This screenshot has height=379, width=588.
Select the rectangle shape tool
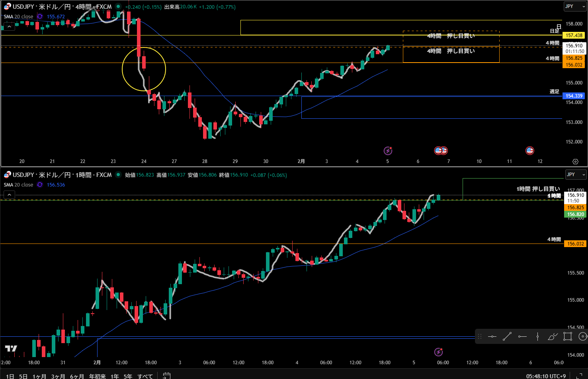click(568, 337)
